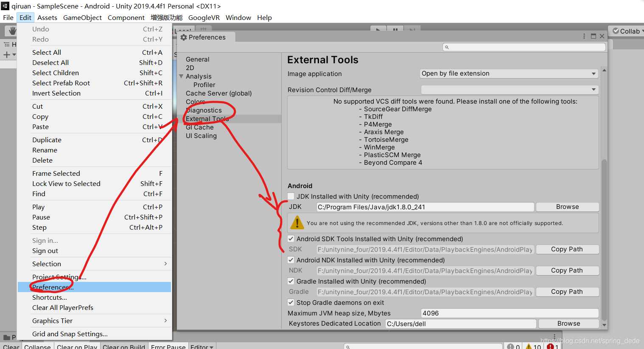Click Clear All PlayerPrefs menu entry
Image resolution: width=644 pixels, height=349 pixels.
[x=94, y=307]
